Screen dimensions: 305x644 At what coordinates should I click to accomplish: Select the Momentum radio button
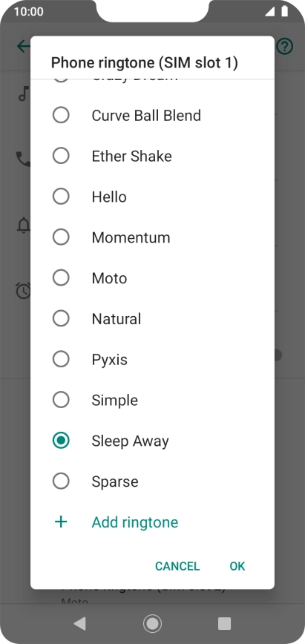coord(61,237)
